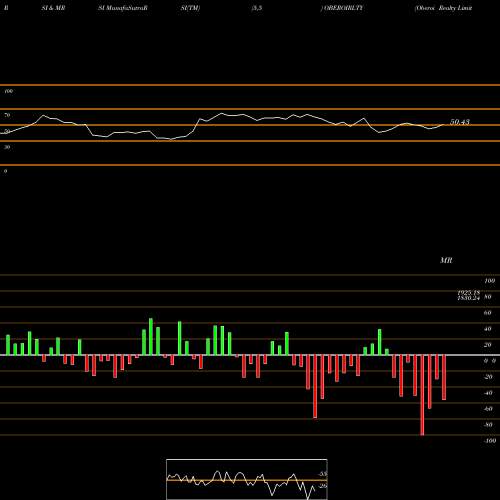Click the 1830.24 price value
Viewport: 500px width, 500px height.
click(x=468, y=298)
